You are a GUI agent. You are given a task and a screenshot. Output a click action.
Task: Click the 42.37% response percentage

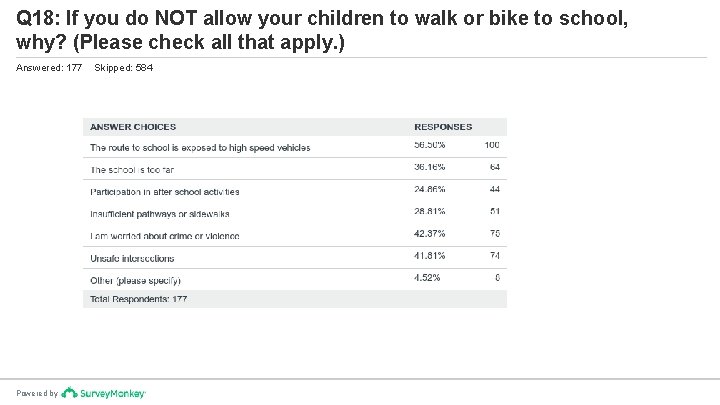(x=431, y=235)
